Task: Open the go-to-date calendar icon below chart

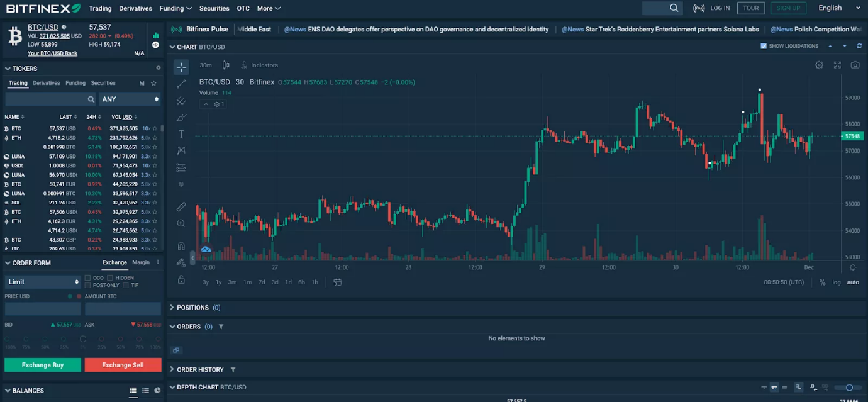Action: click(337, 282)
